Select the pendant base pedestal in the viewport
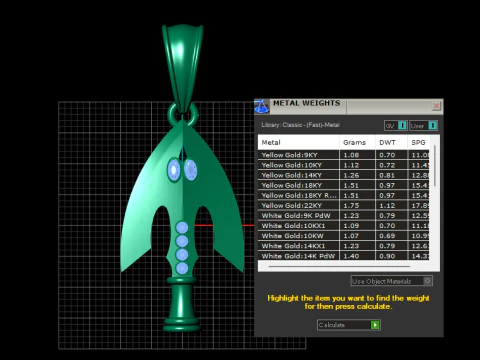480x360 pixels. tap(182, 305)
